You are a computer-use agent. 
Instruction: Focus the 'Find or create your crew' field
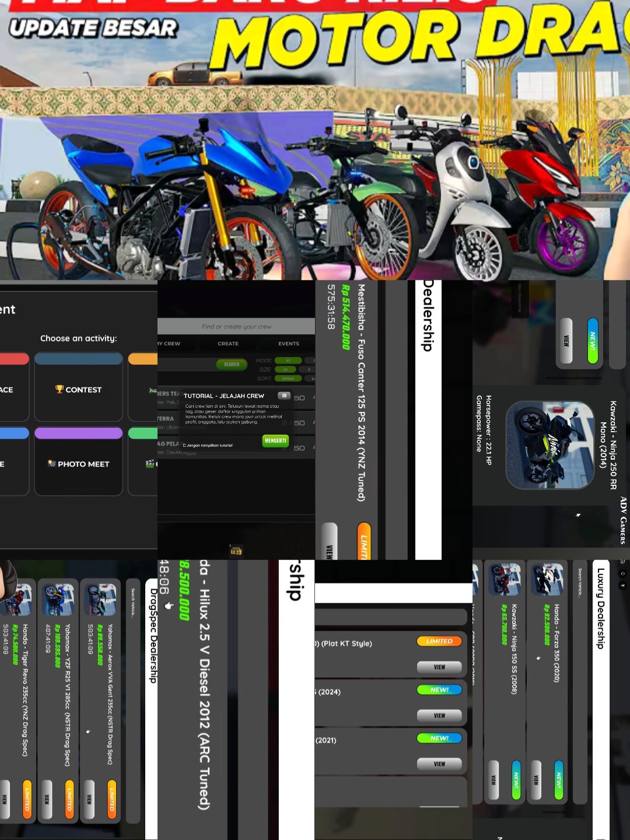pyautogui.click(x=236, y=327)
